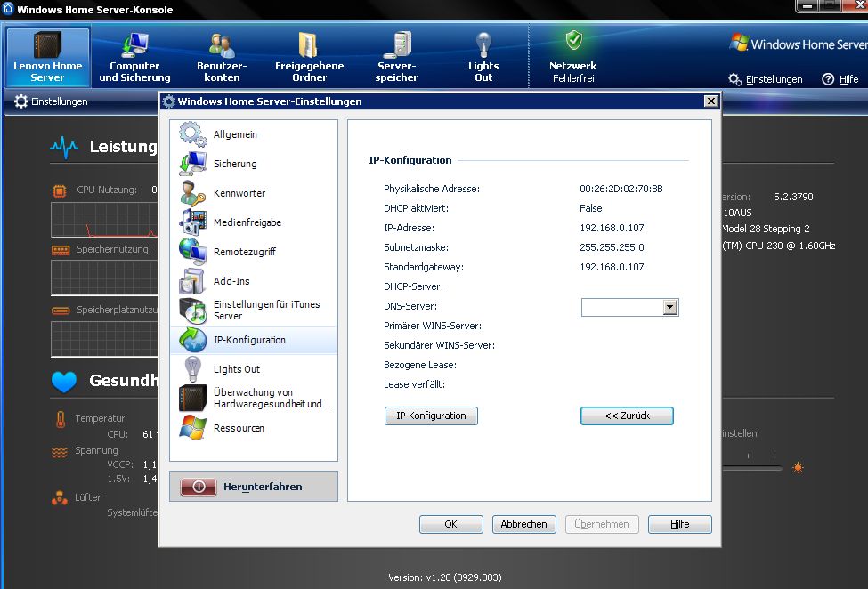Click the Lüfter fan icon
Viewport: 868px width, 589px height.
(60, 498)
